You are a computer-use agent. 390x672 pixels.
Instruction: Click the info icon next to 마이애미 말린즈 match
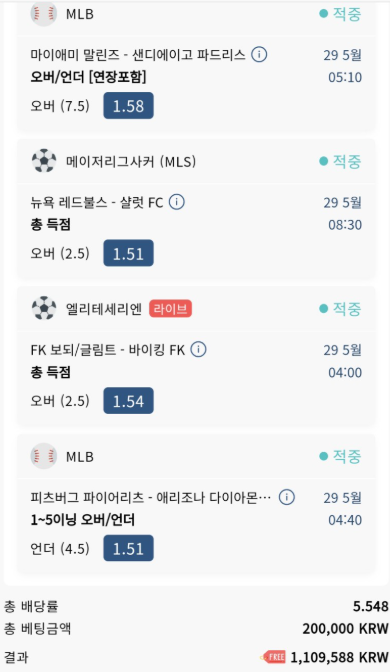[x=259, y=54]
